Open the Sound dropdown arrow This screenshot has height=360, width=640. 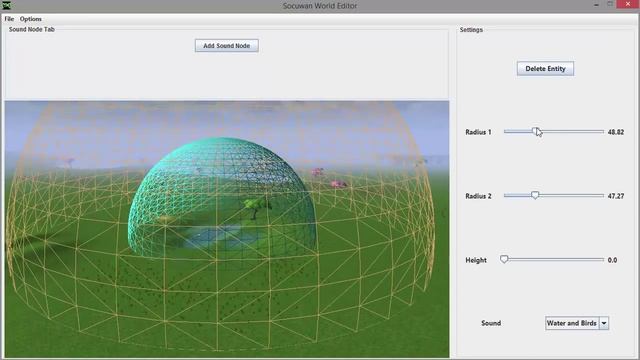pyautogui.click(x=604, y=323)
